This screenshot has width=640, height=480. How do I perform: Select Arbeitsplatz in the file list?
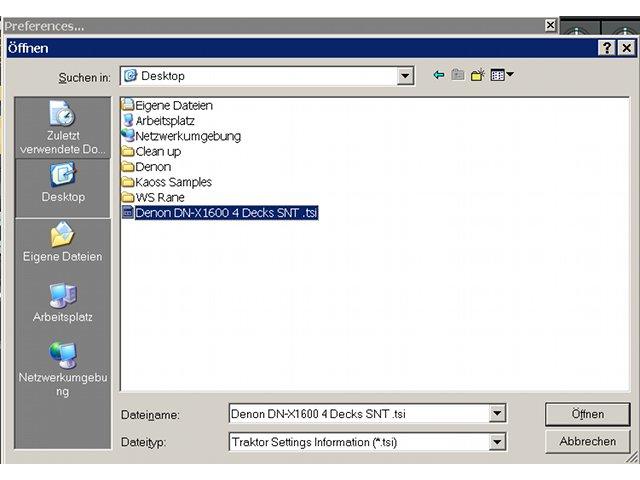[x=158, y=121]
